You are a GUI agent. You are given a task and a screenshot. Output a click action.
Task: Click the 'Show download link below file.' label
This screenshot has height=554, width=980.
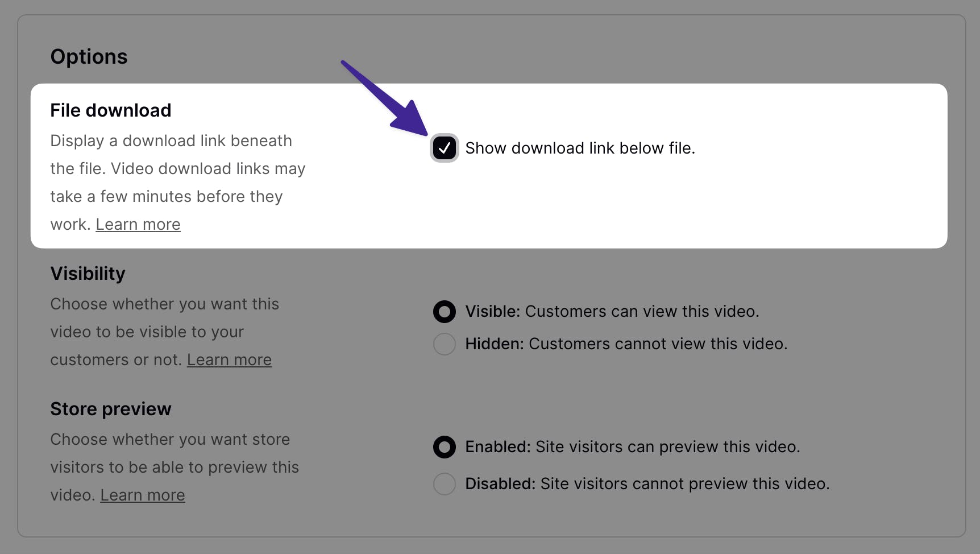(580, 148)
